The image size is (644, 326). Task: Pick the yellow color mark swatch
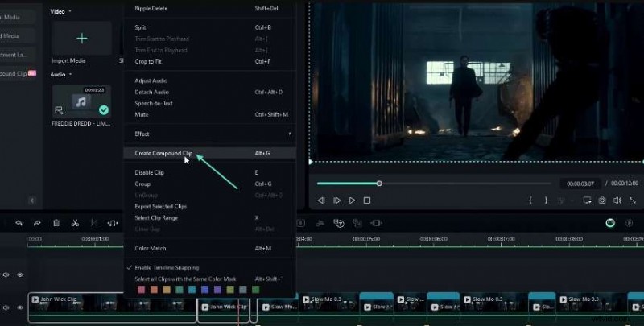tap(167, 290)
